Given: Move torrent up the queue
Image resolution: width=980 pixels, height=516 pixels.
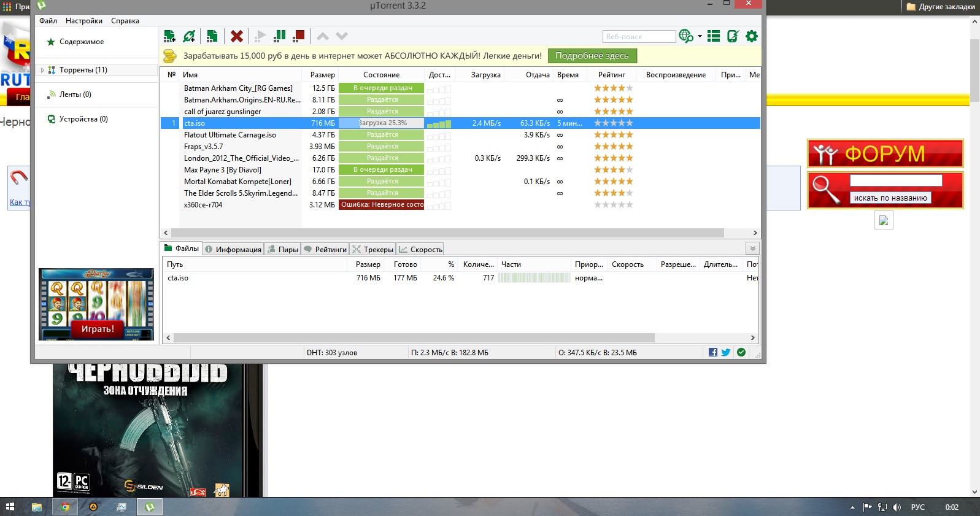Looking at the screenshot, I should pyautogui.click(x=323, y=36).
